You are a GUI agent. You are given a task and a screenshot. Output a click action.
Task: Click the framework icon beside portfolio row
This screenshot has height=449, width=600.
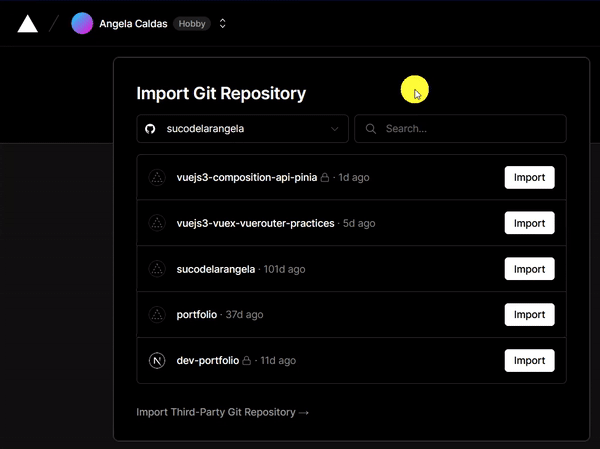157,315
